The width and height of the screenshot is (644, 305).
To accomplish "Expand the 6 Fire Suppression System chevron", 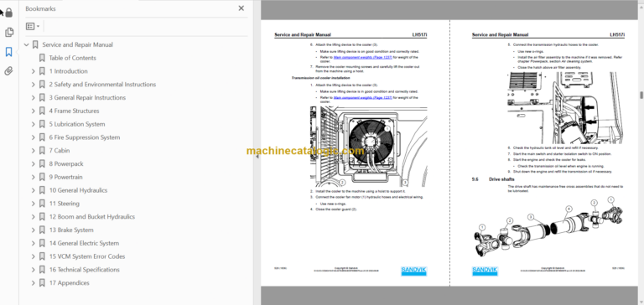I will pos(34,137).
